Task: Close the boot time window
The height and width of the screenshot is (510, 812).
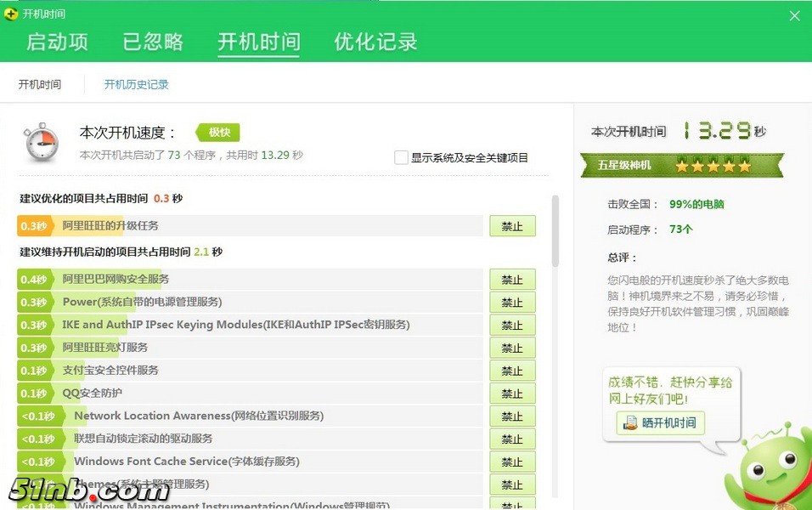Action: (794, 15)
